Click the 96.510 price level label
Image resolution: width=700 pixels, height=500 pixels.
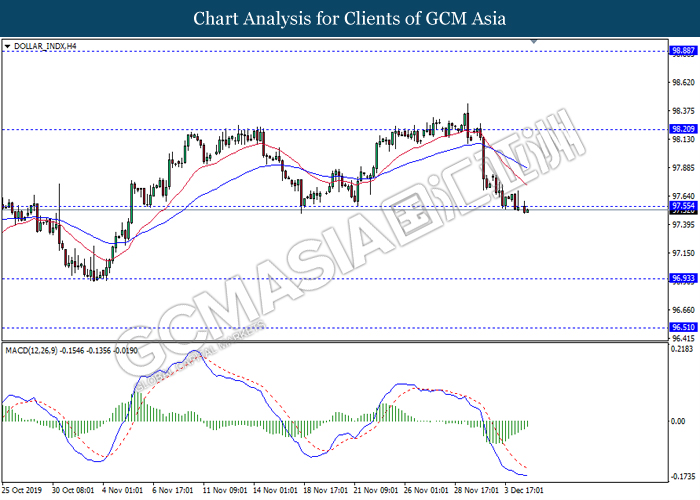click(x=683, y=327)
